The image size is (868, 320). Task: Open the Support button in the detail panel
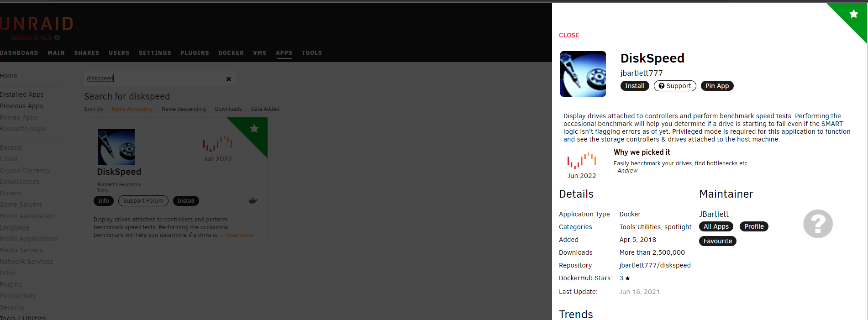[675, 86]
